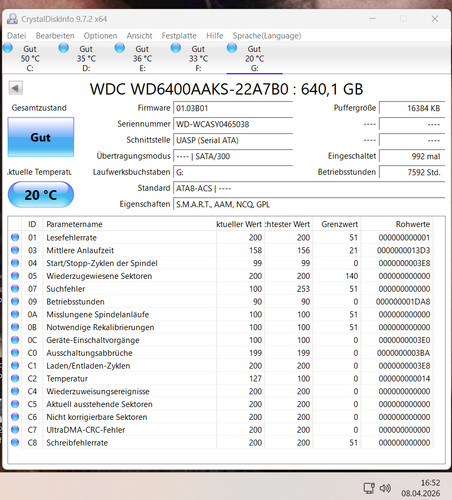This screenshot has height=500, width=452.
Task: Click the Schlechtester Wert column header
Action: tap(288, 224)
